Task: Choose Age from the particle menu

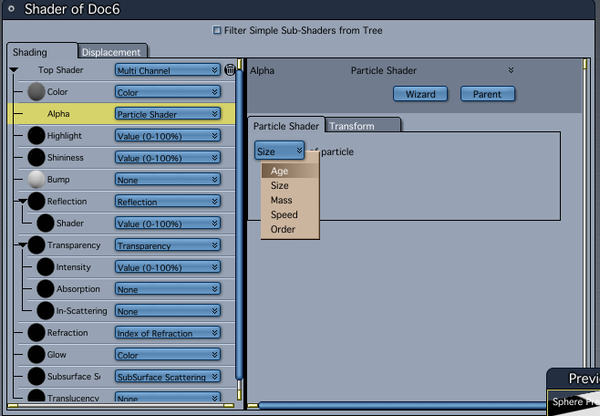Action: tap(290, 171)
